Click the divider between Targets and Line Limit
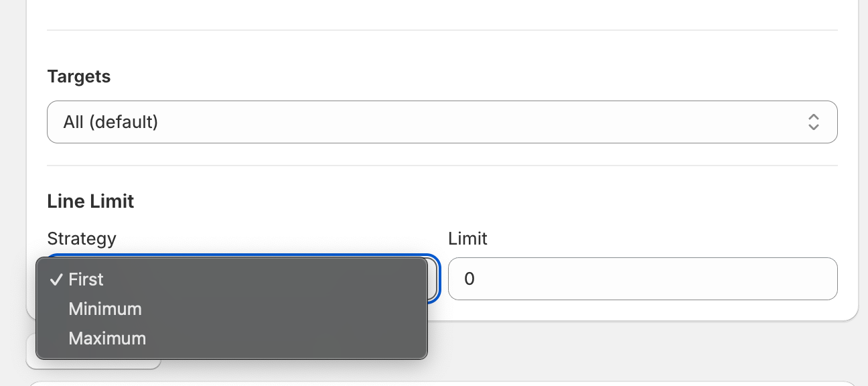Image resolution: width=868 pixels, height=386 pixels. pyautogui.click(x=442, y=166)
